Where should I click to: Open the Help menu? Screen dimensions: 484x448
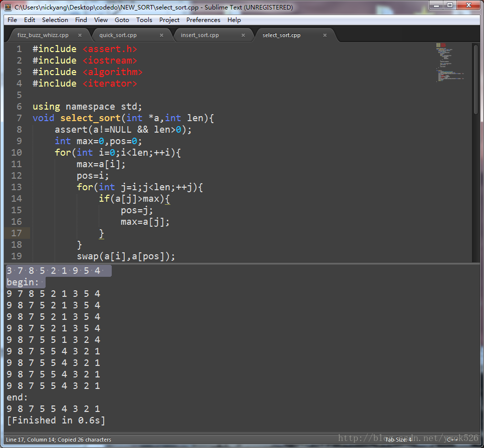click(234, 20)
